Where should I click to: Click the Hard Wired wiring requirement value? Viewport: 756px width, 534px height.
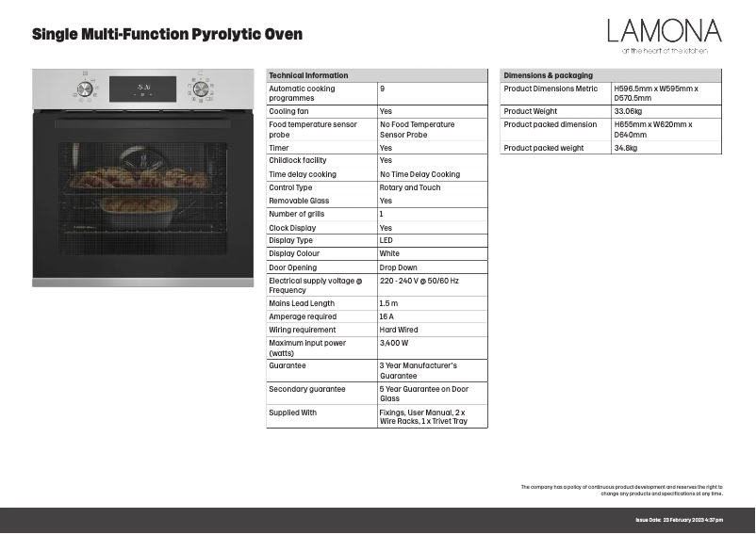pos(399,331)
